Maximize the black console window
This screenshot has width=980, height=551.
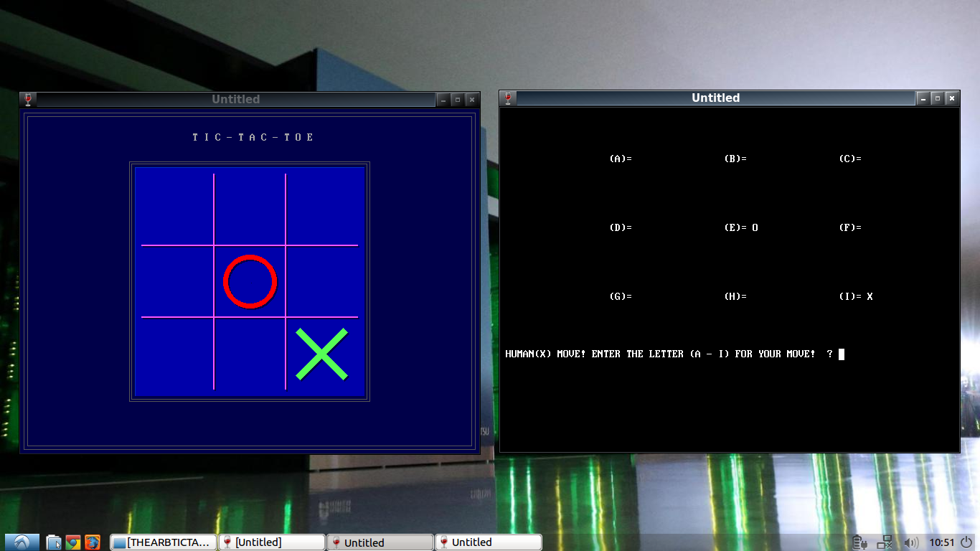click(x=938, y=98)
